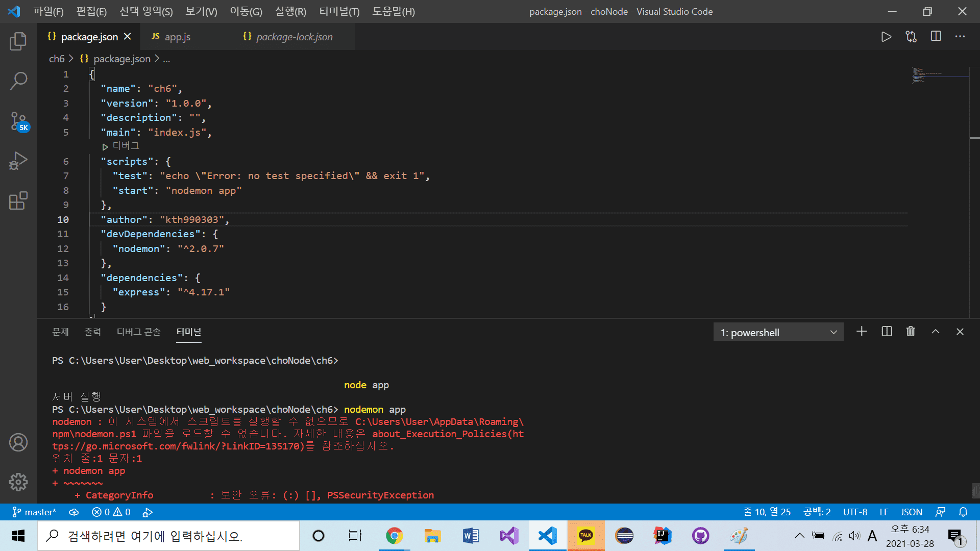
Task: Open notifications bell in status bar
Action: (x=963, y=512)
